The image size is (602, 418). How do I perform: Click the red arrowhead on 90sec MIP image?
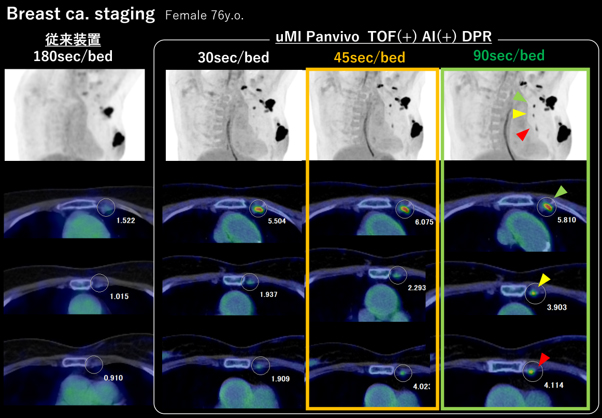point(523,134)
